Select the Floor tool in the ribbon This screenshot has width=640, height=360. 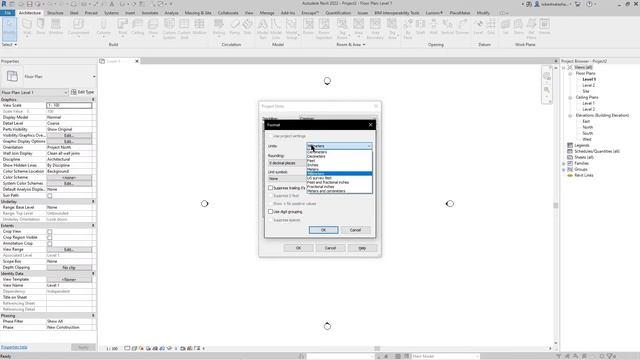click(x=153, y=27)
